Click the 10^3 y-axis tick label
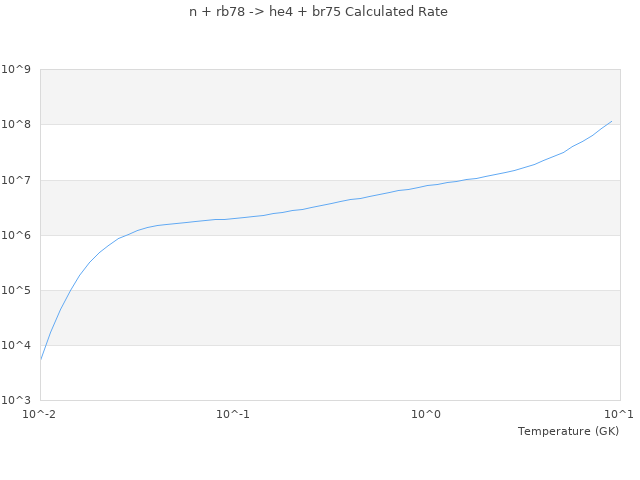This screenshot has width=640, height=480. point(17,400)
